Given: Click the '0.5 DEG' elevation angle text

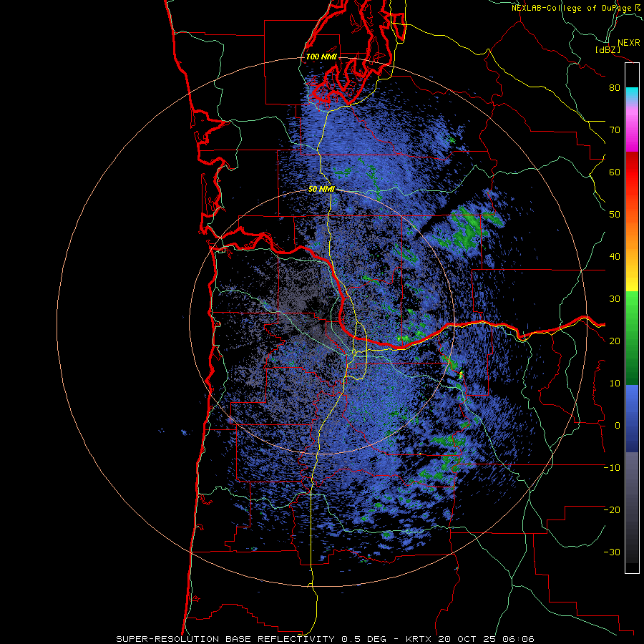Looking at the screenshot, I should coord(364,639).
